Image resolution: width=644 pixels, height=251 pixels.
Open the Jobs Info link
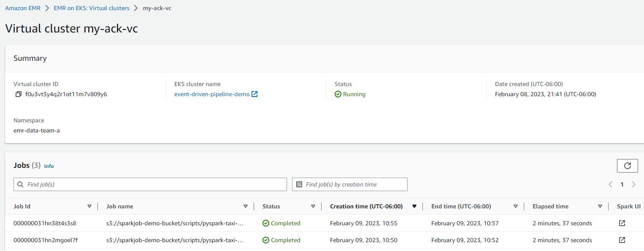coord(49,166)
